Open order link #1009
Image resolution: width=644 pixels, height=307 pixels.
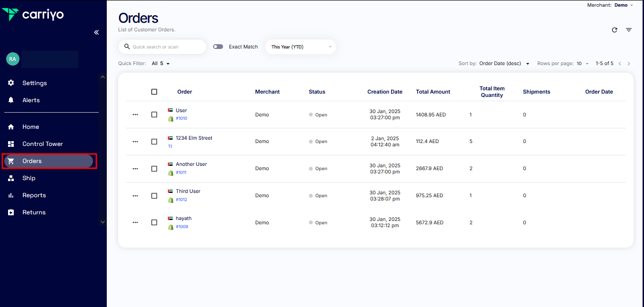[x=182, y=227]
